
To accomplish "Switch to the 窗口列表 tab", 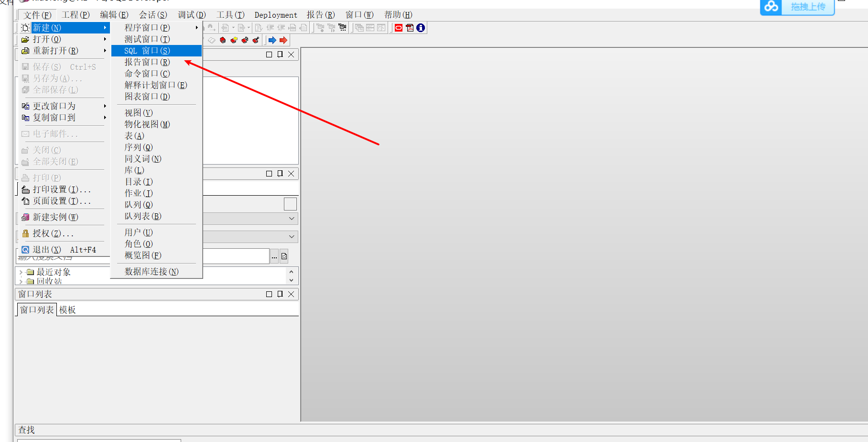I will pos(37,310).
